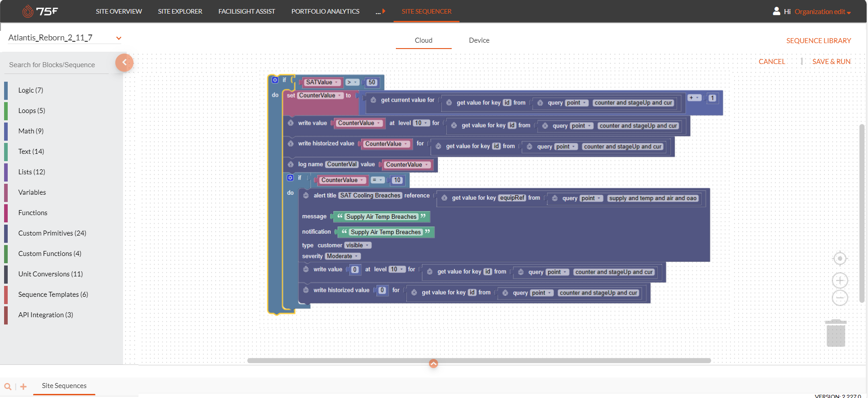The image size is (868, 398).
Task: Click get value for key equipRef icon
Action: [x=444, y=198]
